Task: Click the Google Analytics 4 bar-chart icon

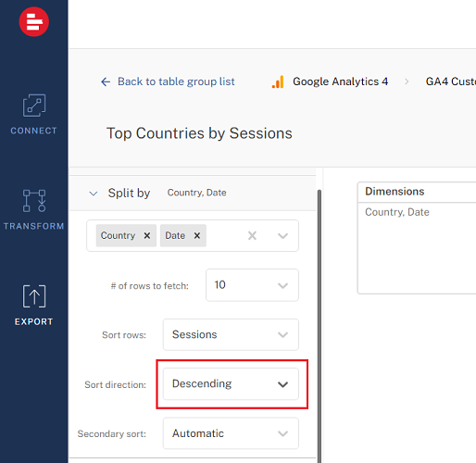Action: (278, 81)
